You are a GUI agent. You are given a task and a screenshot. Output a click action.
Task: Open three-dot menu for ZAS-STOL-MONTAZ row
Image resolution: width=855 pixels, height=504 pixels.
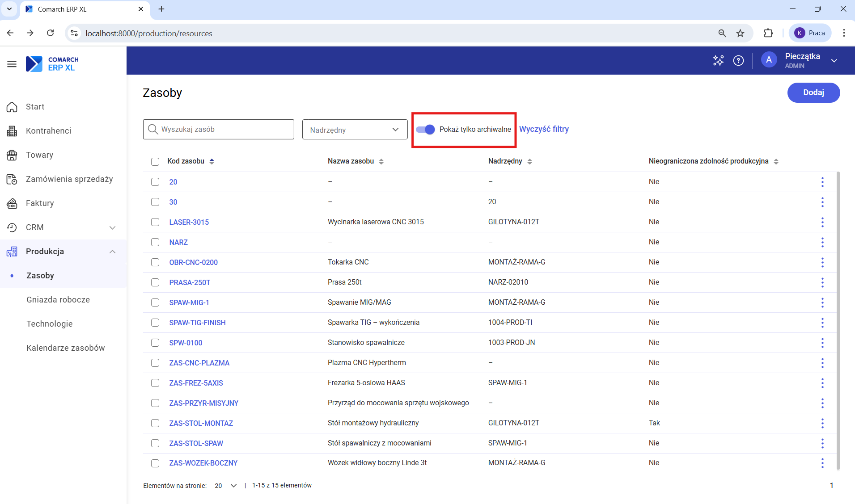coord(822,423)
